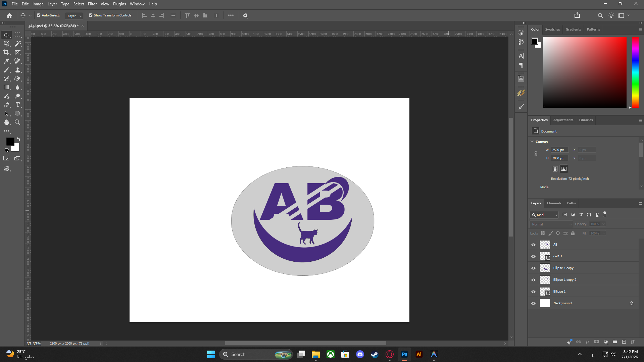Select the Pen tool
Screen dimensions: 644x362
click(6, 105)
